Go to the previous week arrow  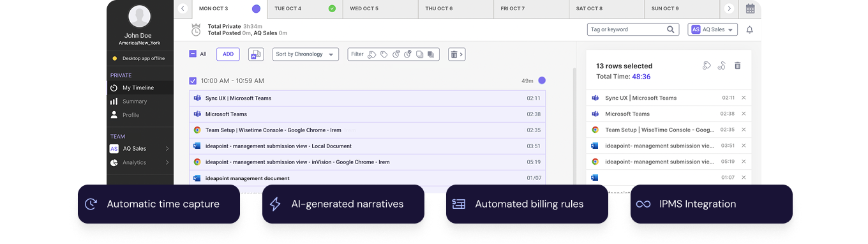click(183, 9)
